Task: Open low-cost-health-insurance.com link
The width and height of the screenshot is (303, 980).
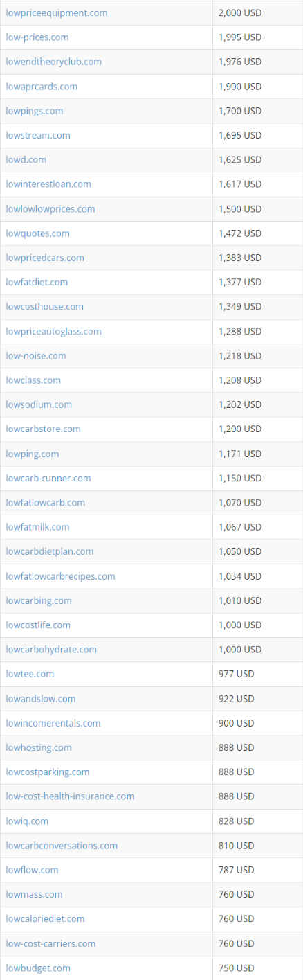Action: (70, 796)
